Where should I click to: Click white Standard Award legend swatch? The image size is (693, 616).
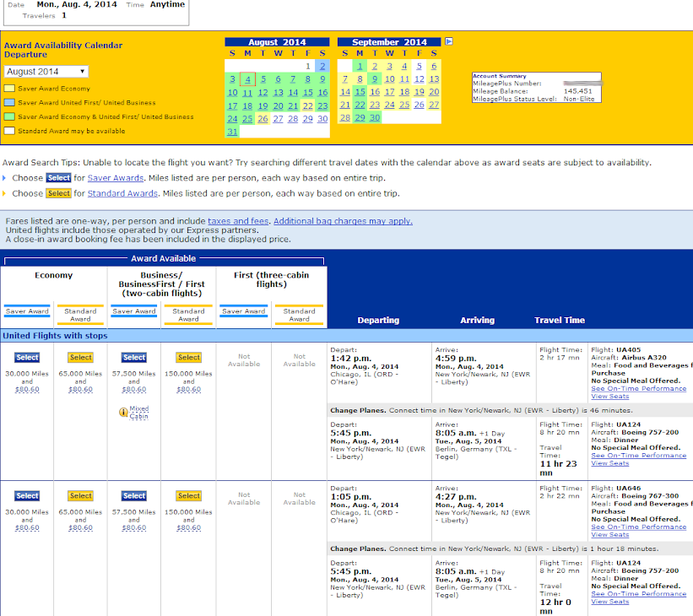[9, 131]
